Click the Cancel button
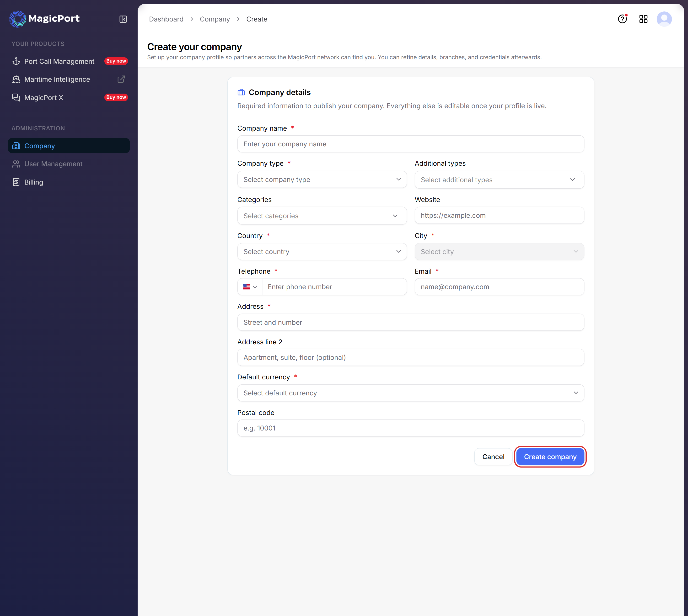688x616 pixels. pos(493,457)
